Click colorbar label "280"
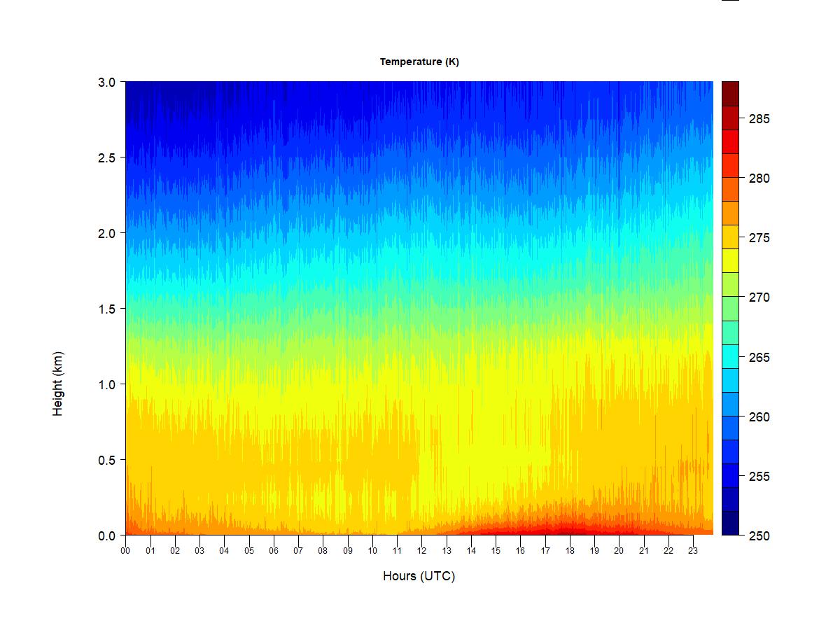The width and height of the screenshot is (840, 630). (759, 178)
